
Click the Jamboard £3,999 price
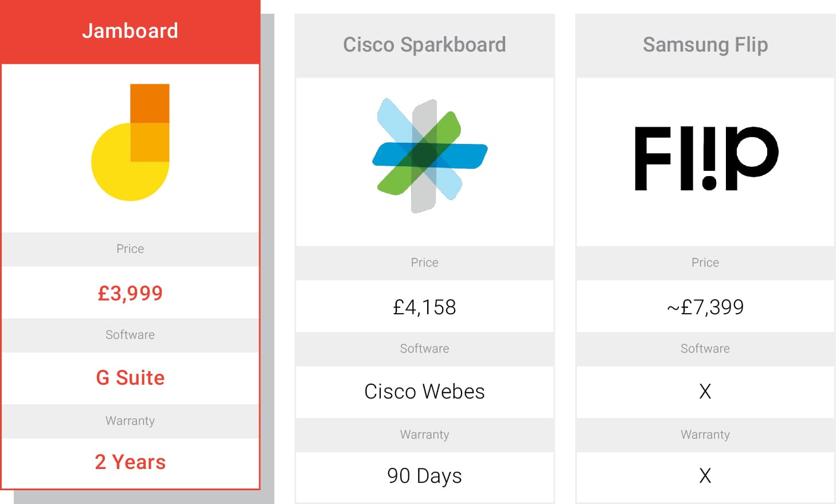pos(130,293)
